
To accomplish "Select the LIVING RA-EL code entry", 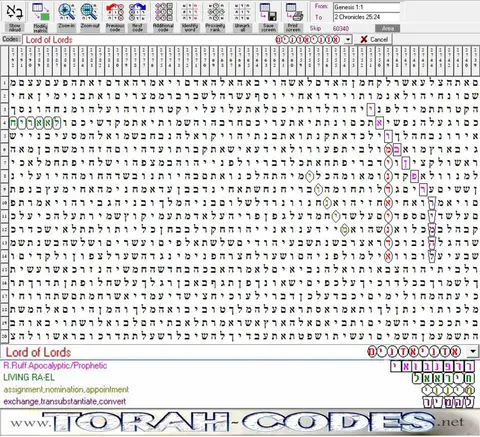I will click(x=29, y=377).
